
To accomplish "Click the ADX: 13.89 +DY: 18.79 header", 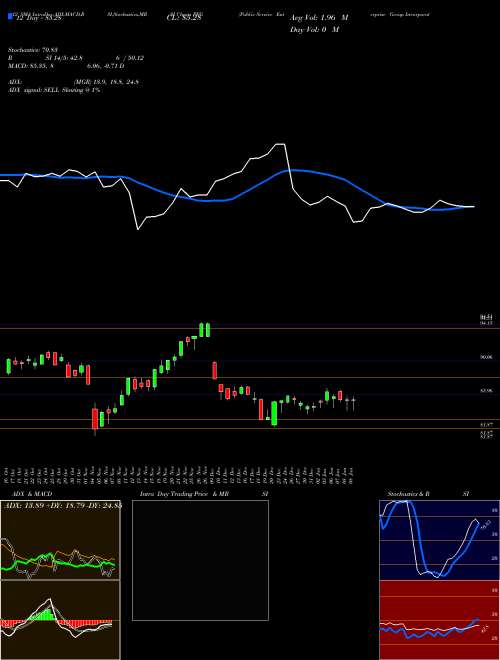I will (61, 505).
